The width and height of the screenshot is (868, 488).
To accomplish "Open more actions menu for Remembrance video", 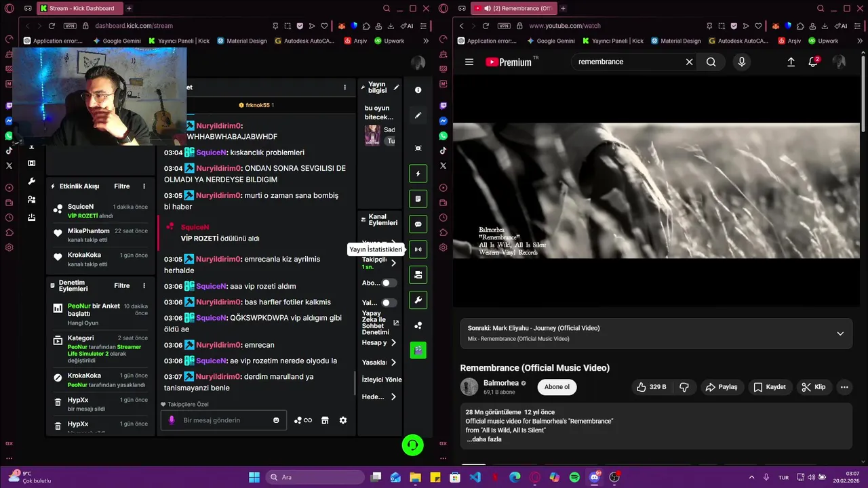I will tap(844, 387).
